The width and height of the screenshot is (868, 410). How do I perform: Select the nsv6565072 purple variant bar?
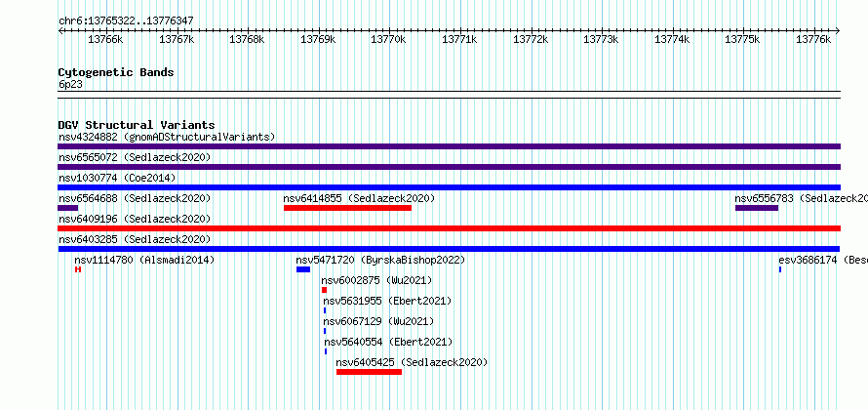(x=449, y=167)
